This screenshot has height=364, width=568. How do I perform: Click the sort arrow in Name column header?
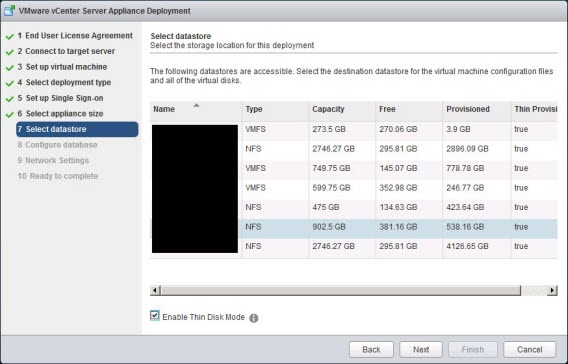196,105
